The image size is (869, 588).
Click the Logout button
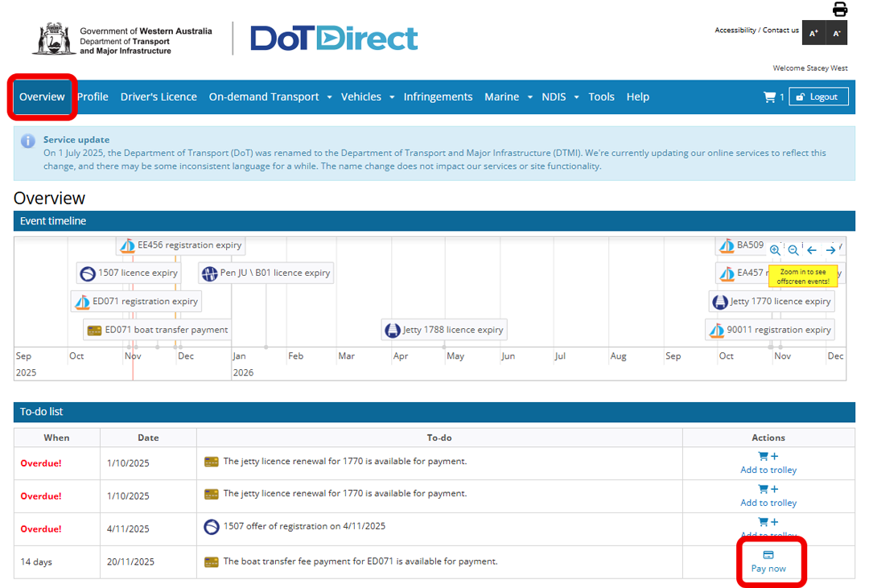tap(818, 97)
